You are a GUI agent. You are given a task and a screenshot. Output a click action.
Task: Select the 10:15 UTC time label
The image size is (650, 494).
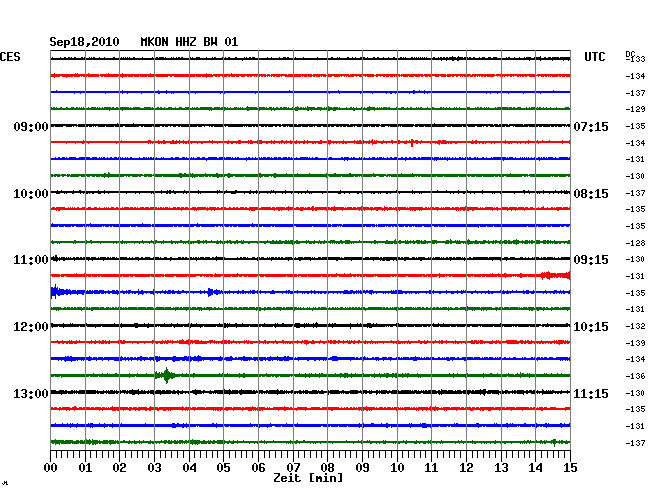pos(591,327)
